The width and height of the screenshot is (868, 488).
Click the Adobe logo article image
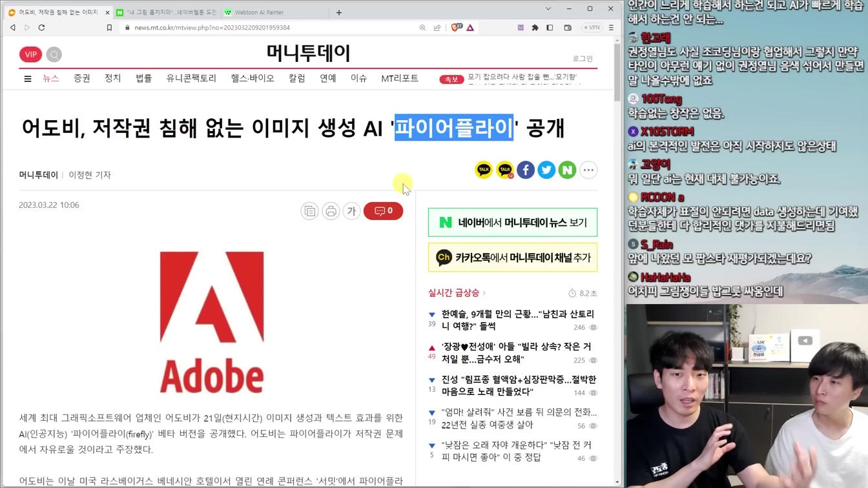point(212,322)
